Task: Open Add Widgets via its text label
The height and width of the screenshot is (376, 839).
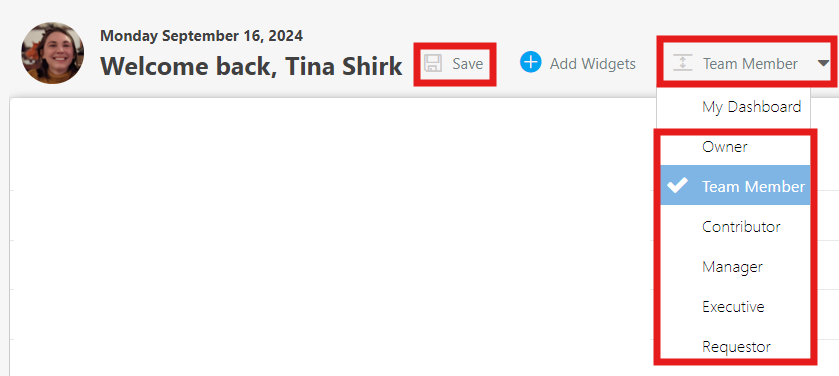Action: 593,64
